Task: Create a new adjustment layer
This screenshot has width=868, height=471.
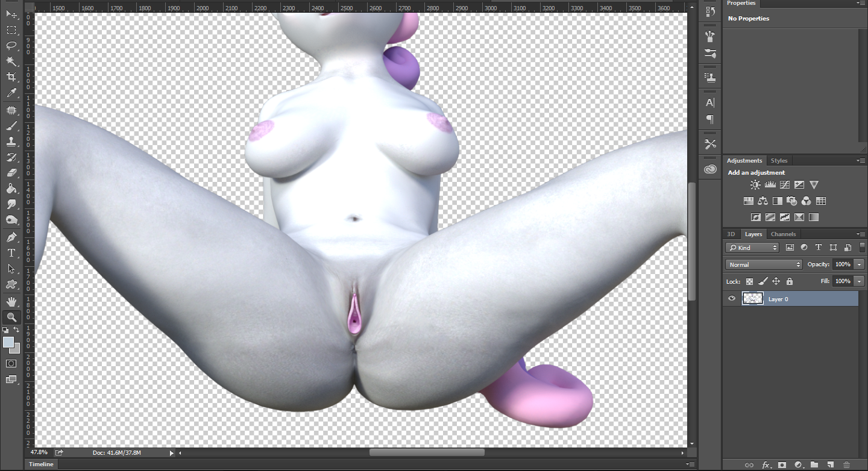Action: click(x=798, y=465)
